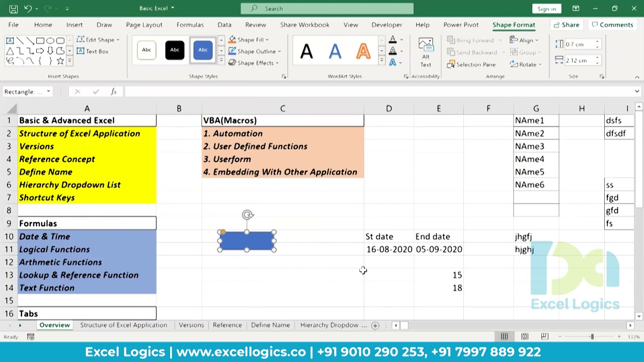Collapse the ribbon with the chevron
The image size is (644, 362).
click(x=637, y=77)
